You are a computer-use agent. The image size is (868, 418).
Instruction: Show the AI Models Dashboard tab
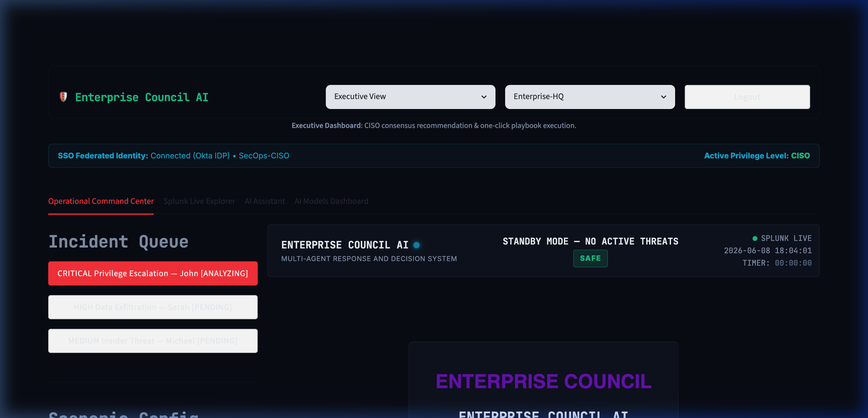click(x=331, y=201)
